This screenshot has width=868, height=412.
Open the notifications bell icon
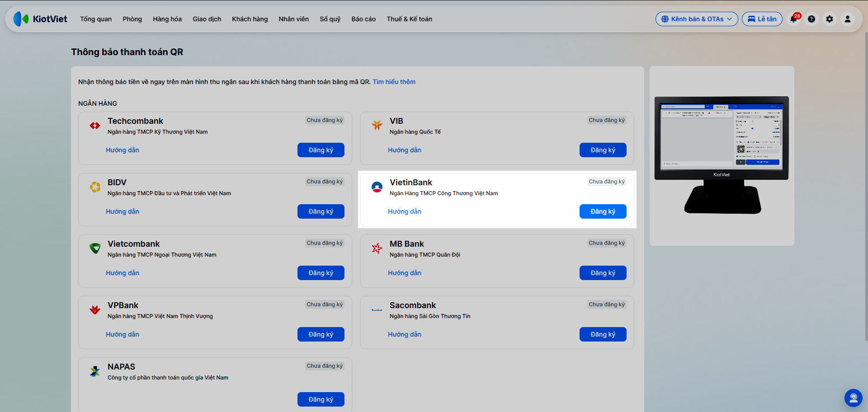794,19
